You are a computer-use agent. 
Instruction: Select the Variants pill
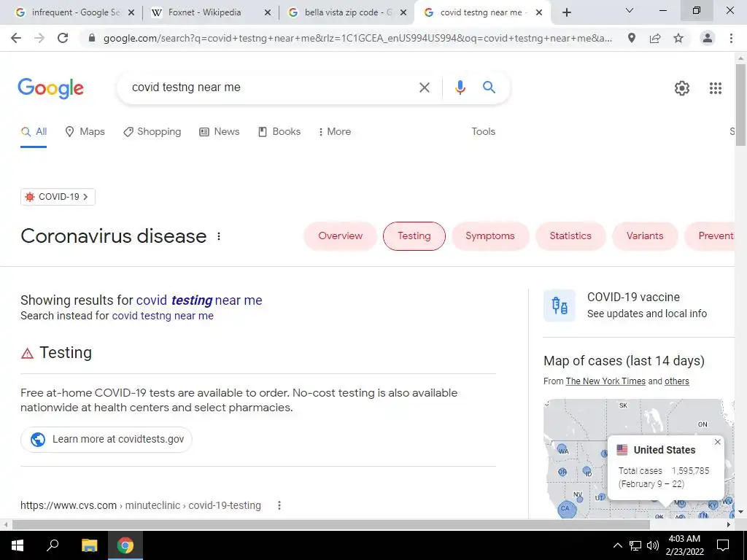(x=645, y=236)
